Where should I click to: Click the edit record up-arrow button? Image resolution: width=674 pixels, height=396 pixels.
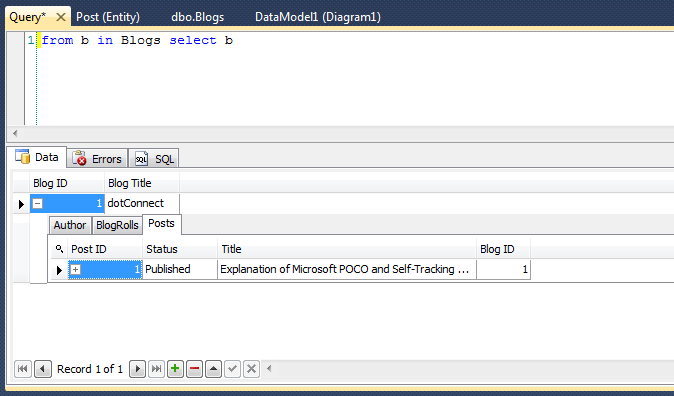pos(214,369)
